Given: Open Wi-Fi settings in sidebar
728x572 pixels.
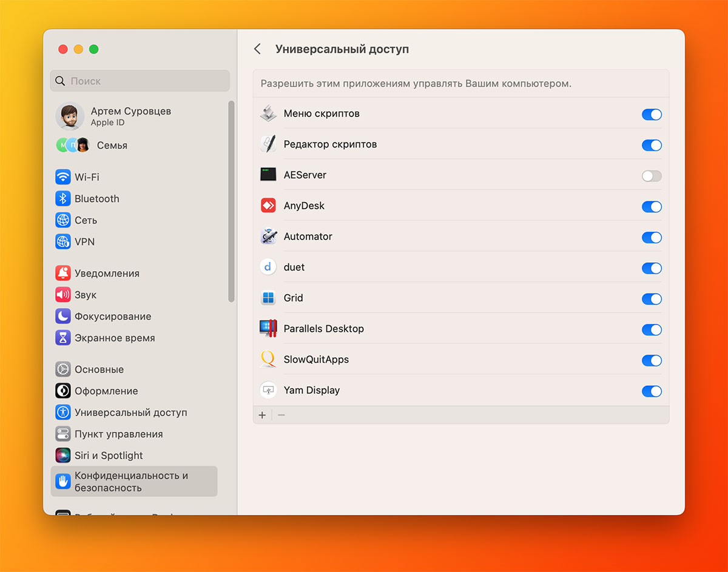Looking at the screenshot, I should (86, 177).
